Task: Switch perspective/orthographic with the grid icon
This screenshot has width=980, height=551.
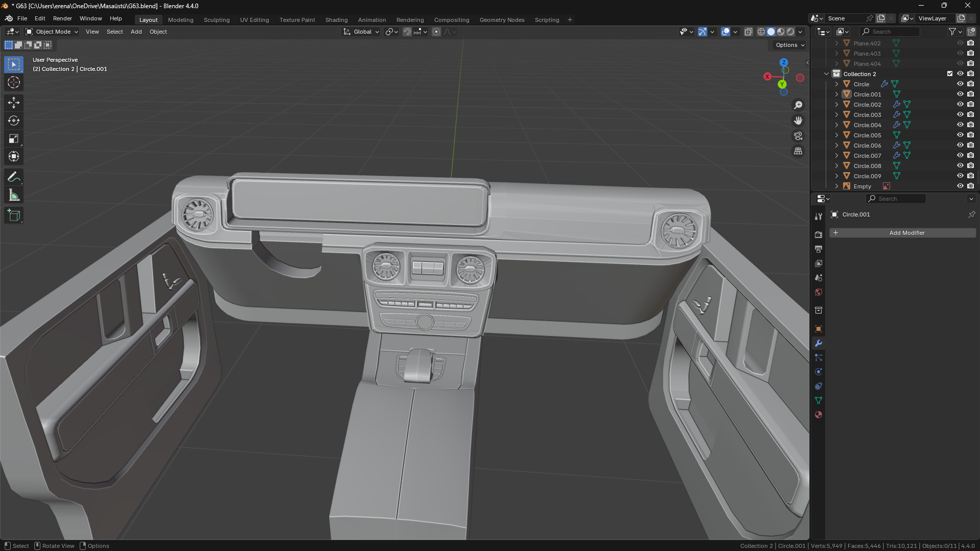Action: pos(798,151)
